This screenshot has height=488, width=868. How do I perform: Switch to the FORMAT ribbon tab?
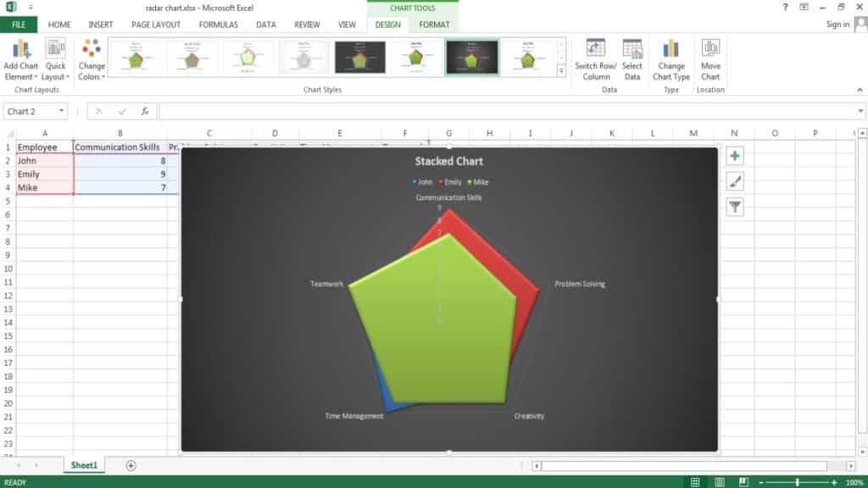click(x=433, y=25)
